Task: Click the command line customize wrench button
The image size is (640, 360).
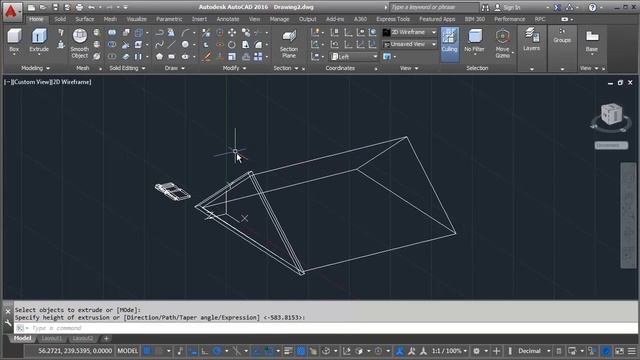Action: click(x=8, y=323)
